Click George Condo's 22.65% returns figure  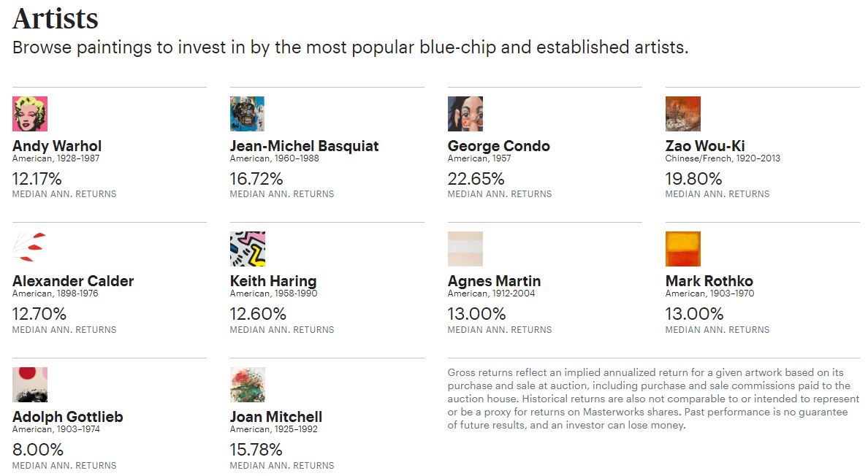point(476,179)
